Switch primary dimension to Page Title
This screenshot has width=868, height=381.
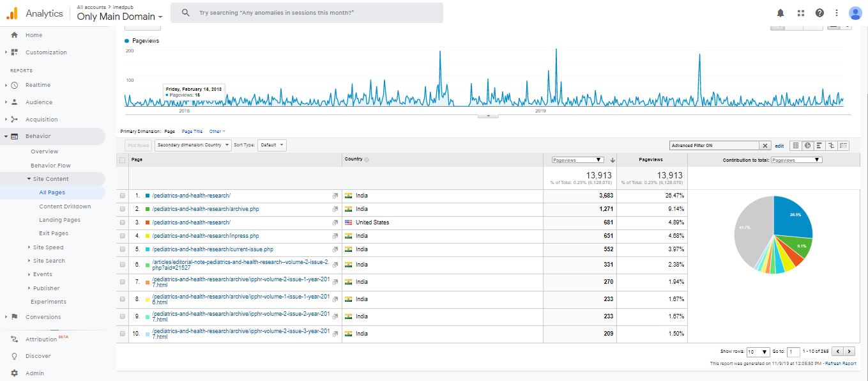192,131
